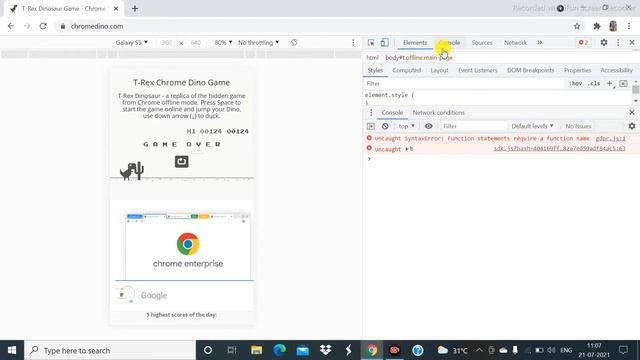Open the gdpr.js:1 source link
640x360 pixels.
(611, 138)
